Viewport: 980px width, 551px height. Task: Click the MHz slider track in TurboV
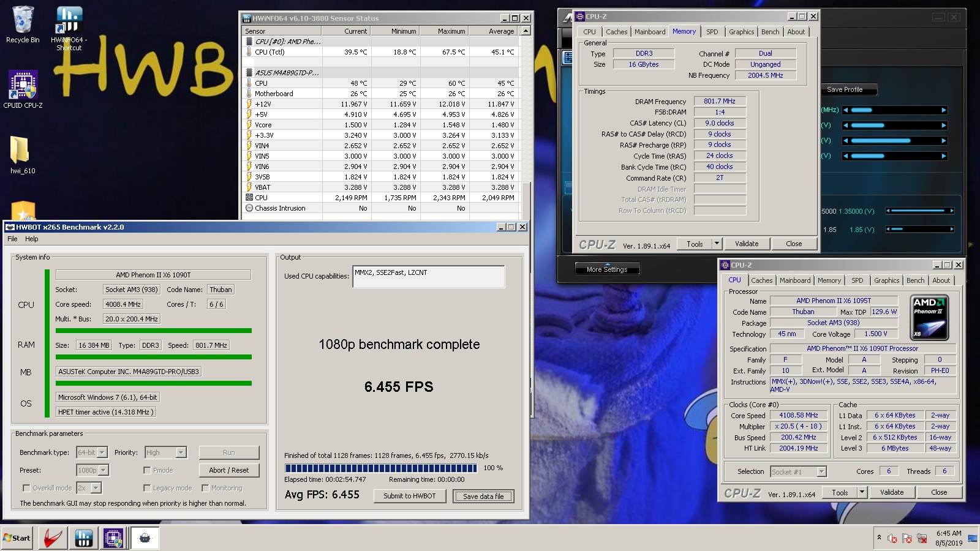point(895,110)
